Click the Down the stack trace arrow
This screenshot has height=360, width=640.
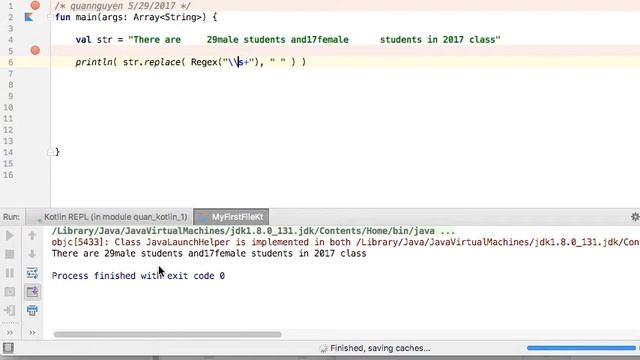click(32, 254)
